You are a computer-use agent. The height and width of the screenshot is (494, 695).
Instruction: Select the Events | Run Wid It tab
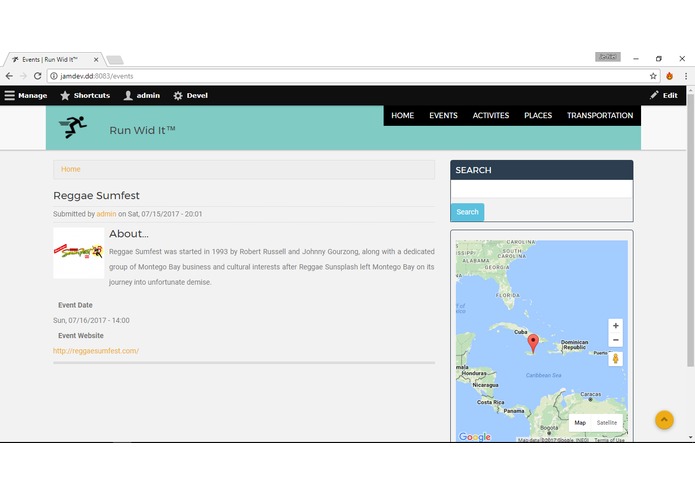point(53,59)
